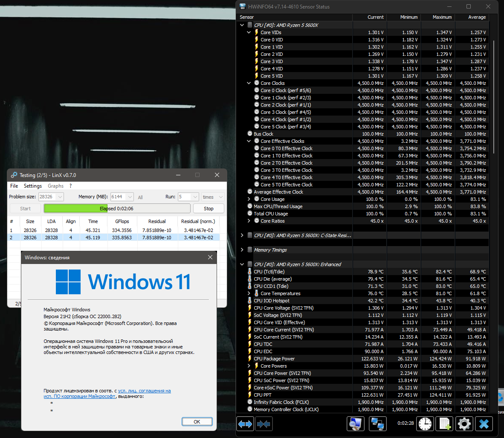Viewport: 504px width, 438px height.
Task: Open the LinX times unit dropdown
Action: 221,197
